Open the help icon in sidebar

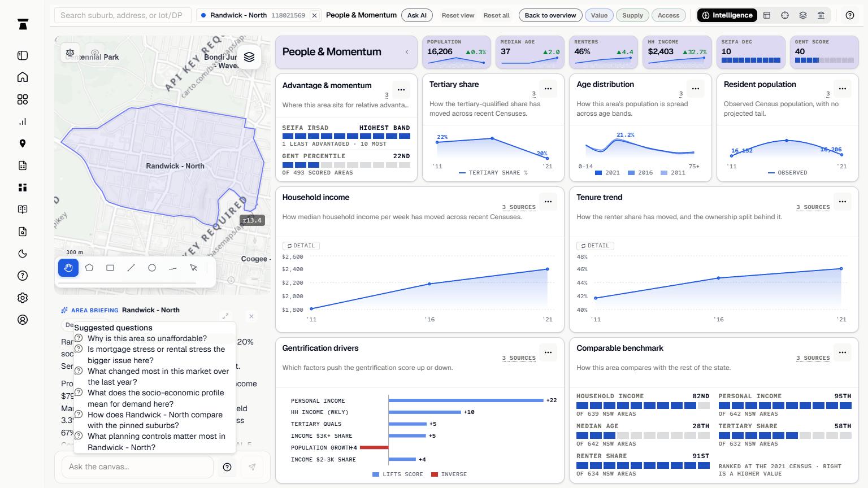[23, 276]
